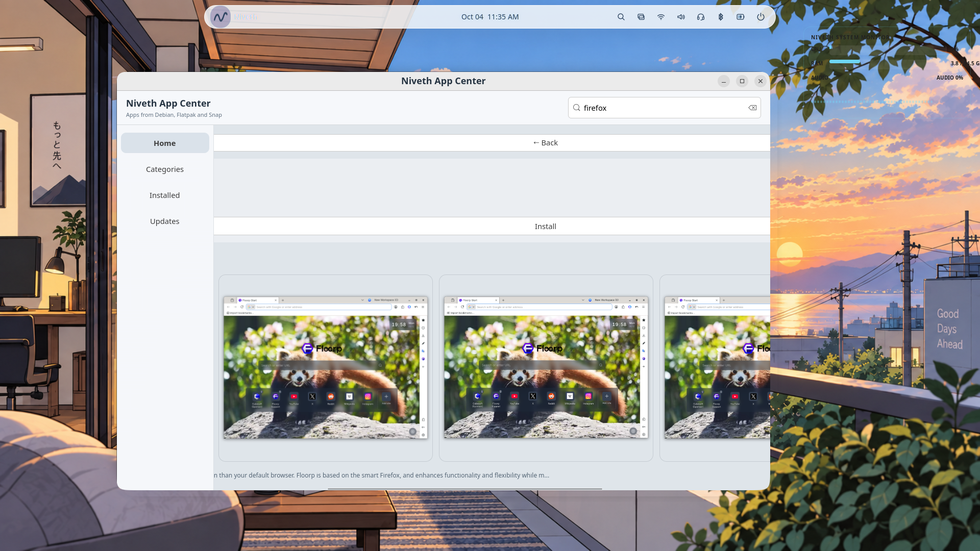Minimize the Niveth App Center window
The width and height of the screenshot is (980, 551).
[723, 81]
